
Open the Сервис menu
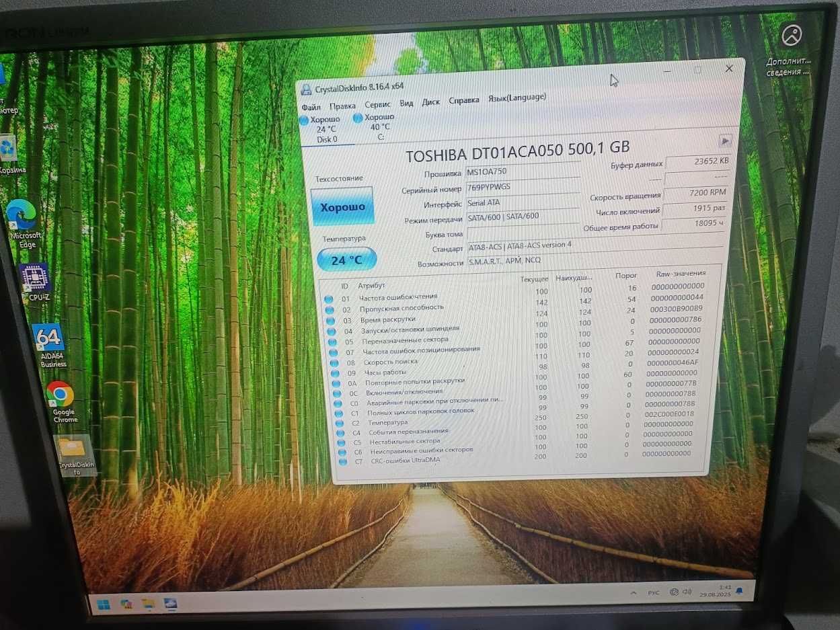(x=378, y=105)
